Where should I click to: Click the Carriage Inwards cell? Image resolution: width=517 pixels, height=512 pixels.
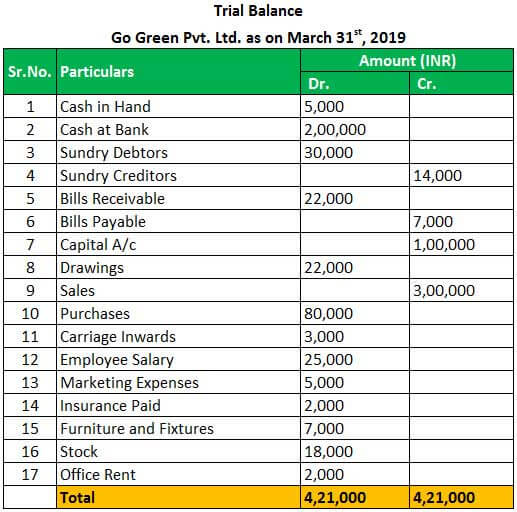179,337
